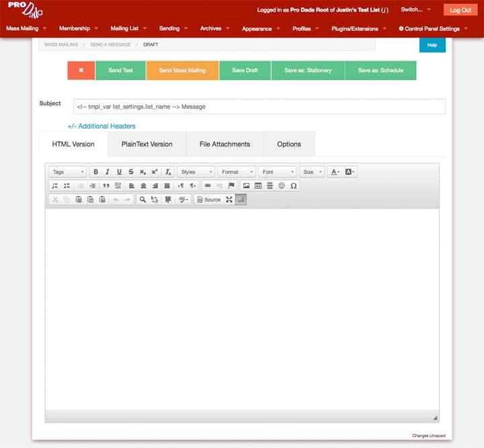This screenshot has height=448, width=484.
Task: Insert anchor flag icon
Action: [231, 186]
